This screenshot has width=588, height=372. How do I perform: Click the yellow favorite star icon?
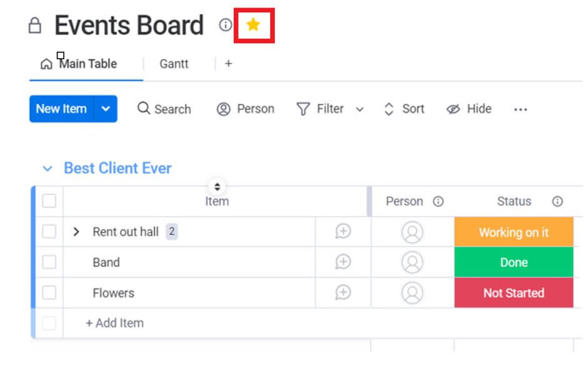tap(253, 25)
